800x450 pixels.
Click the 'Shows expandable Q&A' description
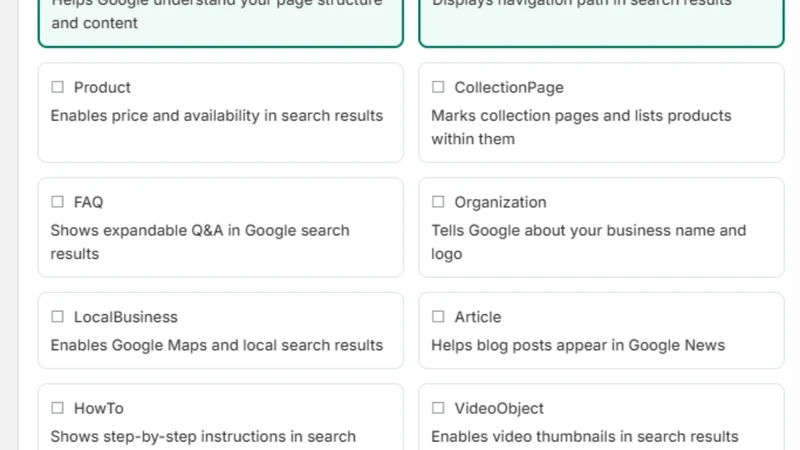tap(200, 242)
